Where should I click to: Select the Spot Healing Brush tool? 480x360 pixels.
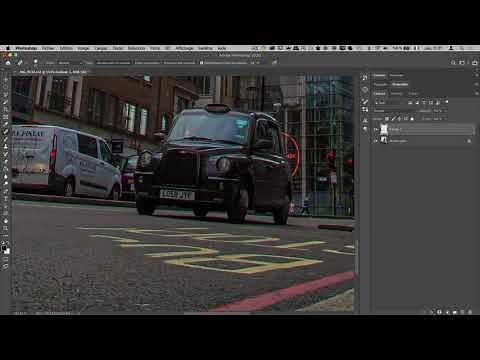click(6, 131)
